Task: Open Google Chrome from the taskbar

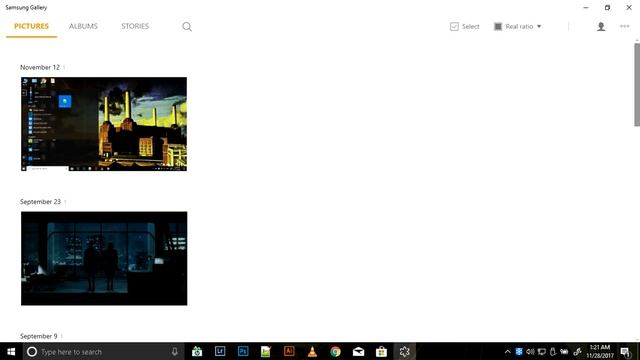Action: pos(336,351)
